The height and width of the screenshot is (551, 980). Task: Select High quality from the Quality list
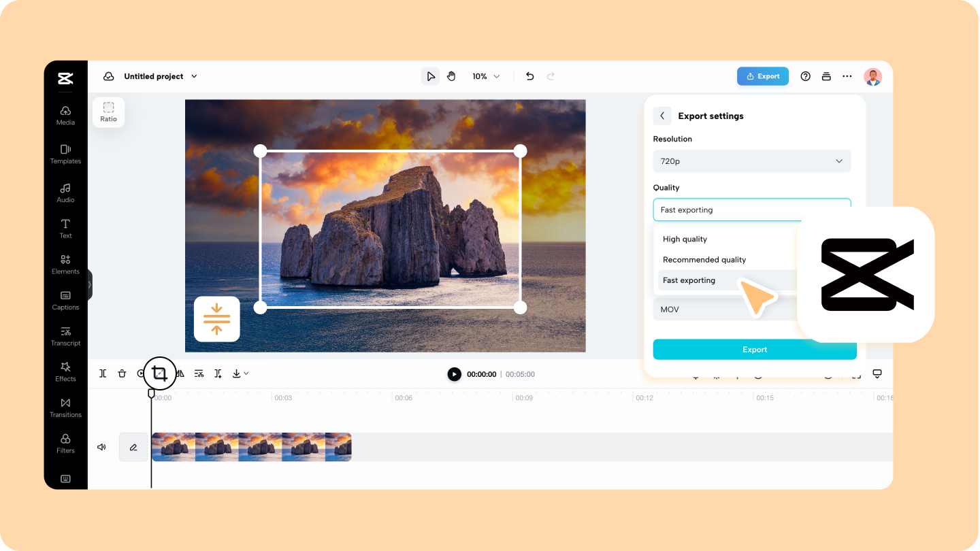pyautogui.click(x=685, y=239)
